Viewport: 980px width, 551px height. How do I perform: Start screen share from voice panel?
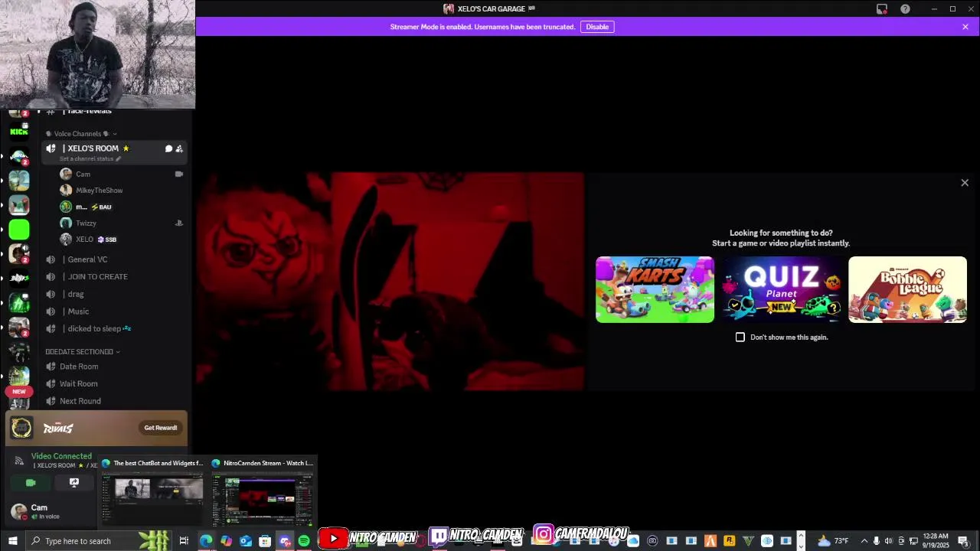point(74,483)
